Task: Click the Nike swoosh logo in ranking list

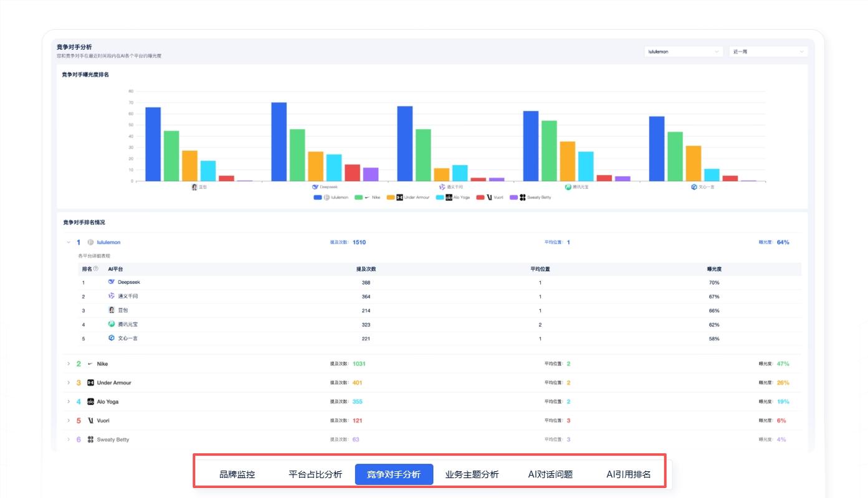Action: pyautogui.click(x=90, y=364)
